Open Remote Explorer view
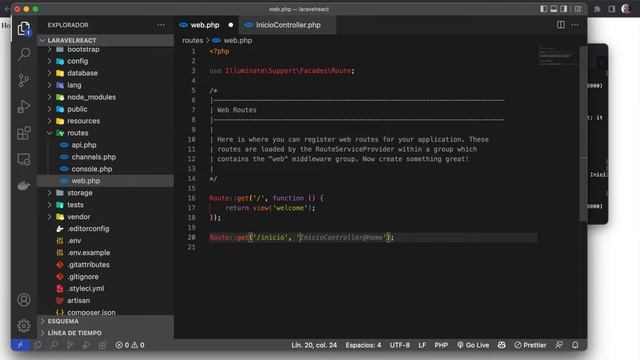This screenshot has height=360, width=640. click(x=24, y=159)
